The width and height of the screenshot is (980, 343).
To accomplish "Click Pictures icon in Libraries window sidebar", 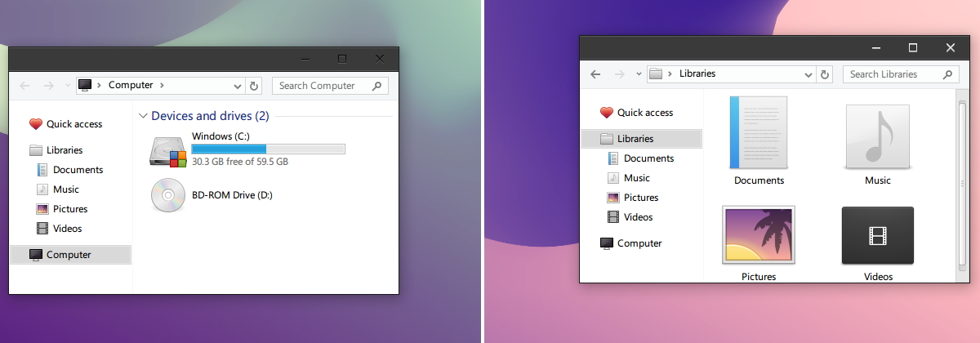I will click(613, 198).
